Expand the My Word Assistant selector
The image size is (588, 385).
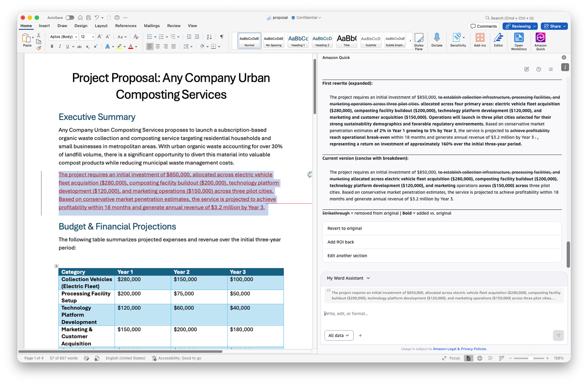348,278
